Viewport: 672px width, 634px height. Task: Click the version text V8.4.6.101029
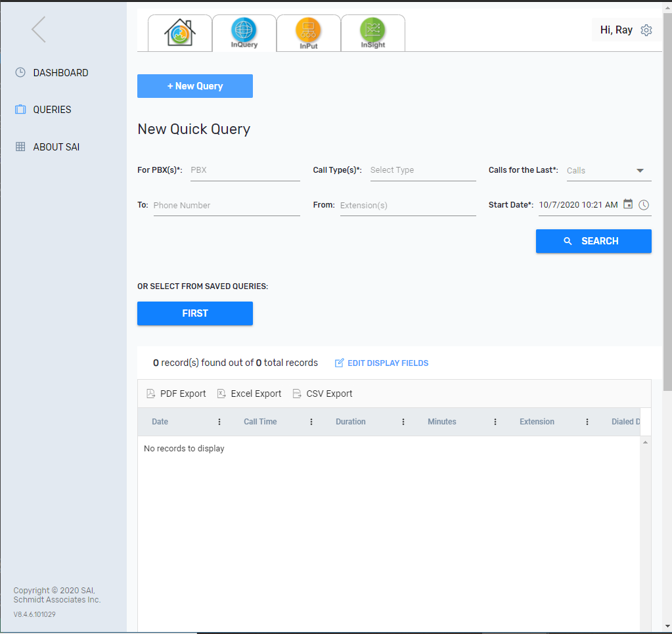[34, 614]
